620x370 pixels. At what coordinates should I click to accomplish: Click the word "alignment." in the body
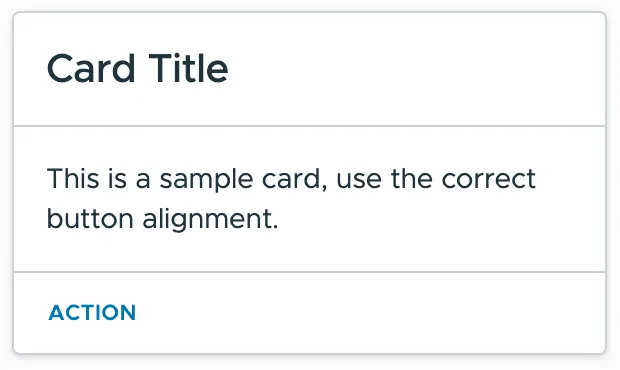tap(210, 220)
